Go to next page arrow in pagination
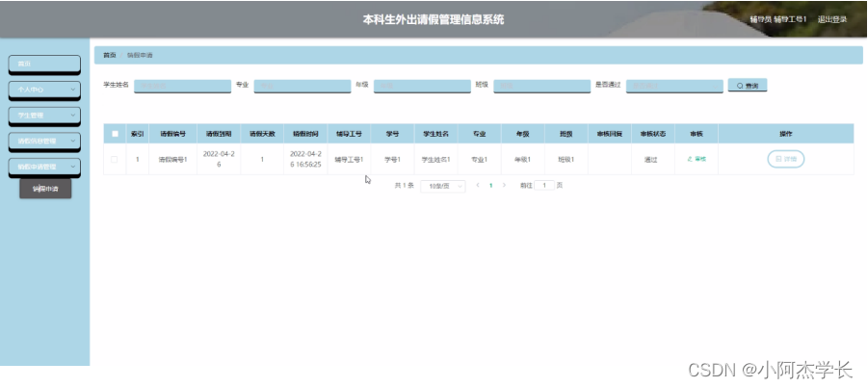 click(504, 186)
